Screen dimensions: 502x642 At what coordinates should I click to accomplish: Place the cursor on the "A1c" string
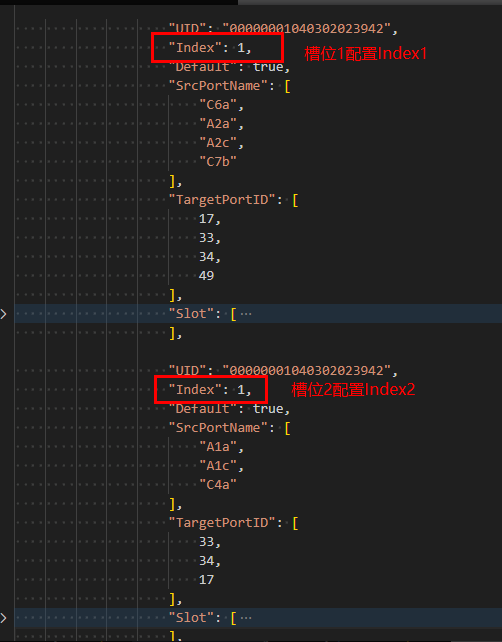(x=218, y=466)
